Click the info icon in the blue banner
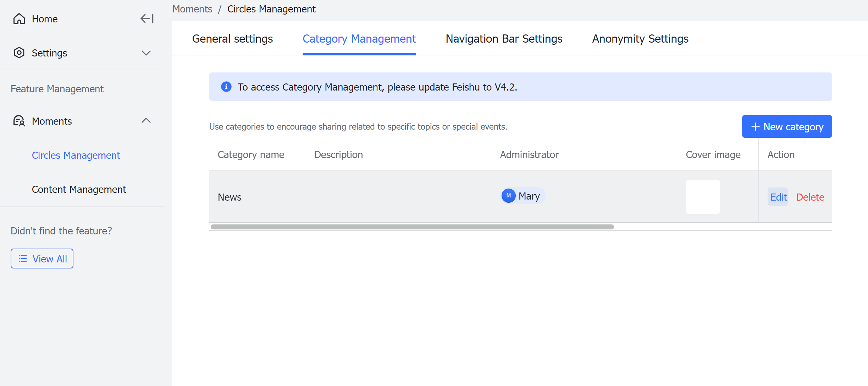The width and height of the screenshot is (868, 386). click(226, 87)
